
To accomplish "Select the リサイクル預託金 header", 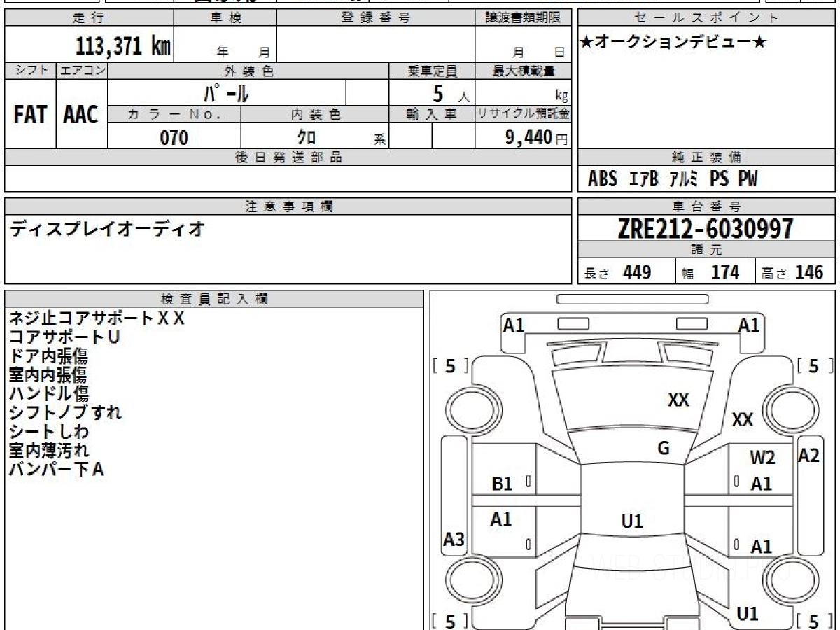I will 524,115.
